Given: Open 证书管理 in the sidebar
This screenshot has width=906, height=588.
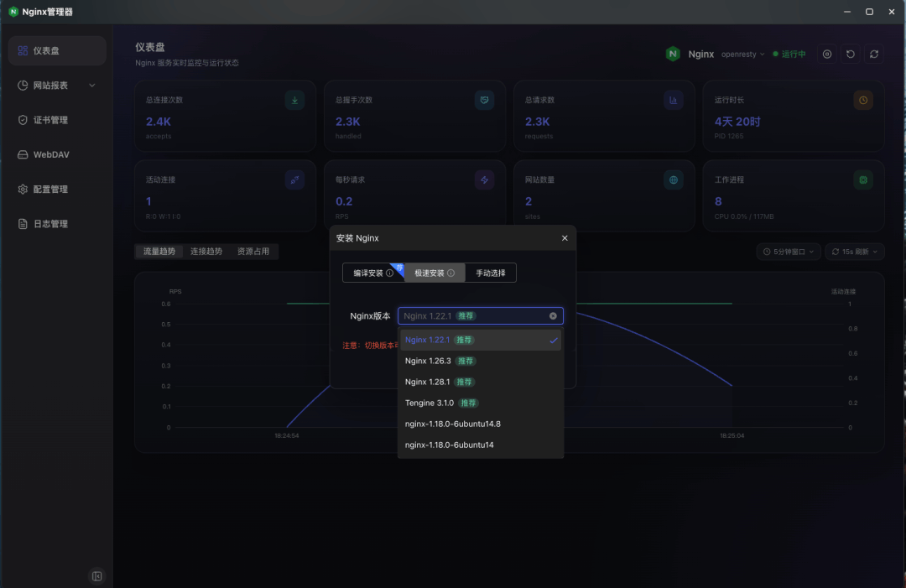Looking at the screenshot, I should tap(50, 120).
